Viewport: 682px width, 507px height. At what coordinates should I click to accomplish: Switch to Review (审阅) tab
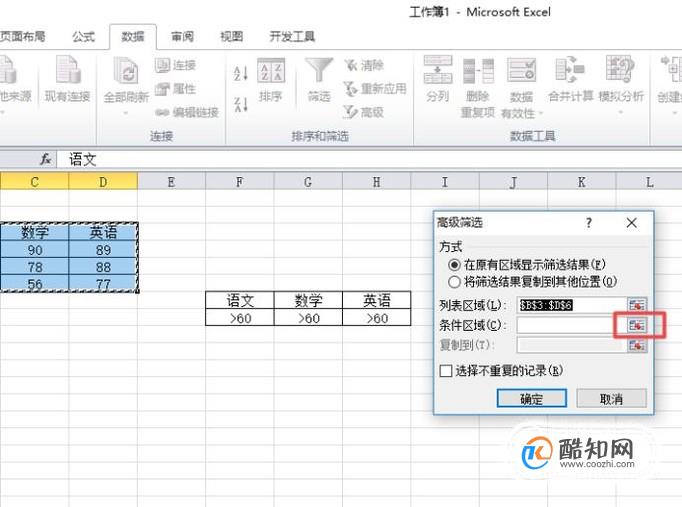pos(182,37)
